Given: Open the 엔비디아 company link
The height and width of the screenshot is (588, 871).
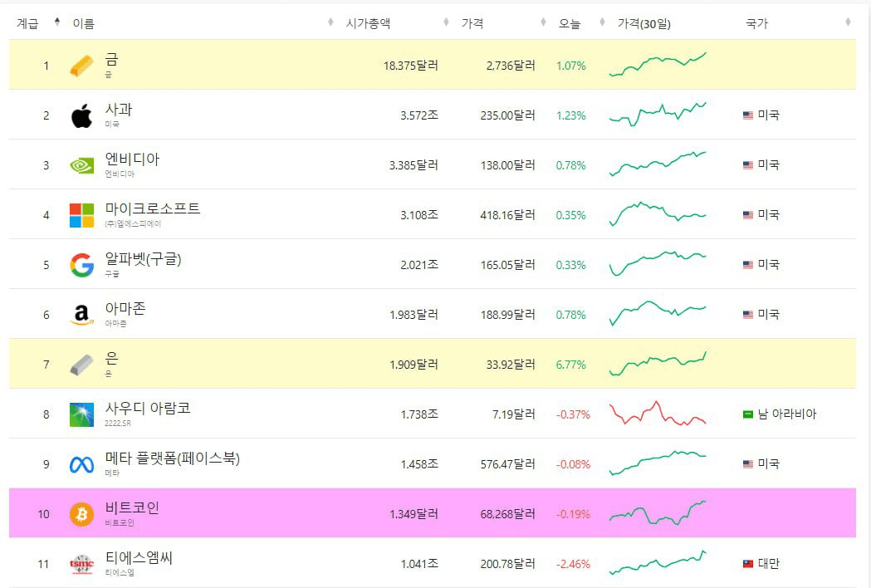Looking at the screenshot, I should (x=132, y=159).
